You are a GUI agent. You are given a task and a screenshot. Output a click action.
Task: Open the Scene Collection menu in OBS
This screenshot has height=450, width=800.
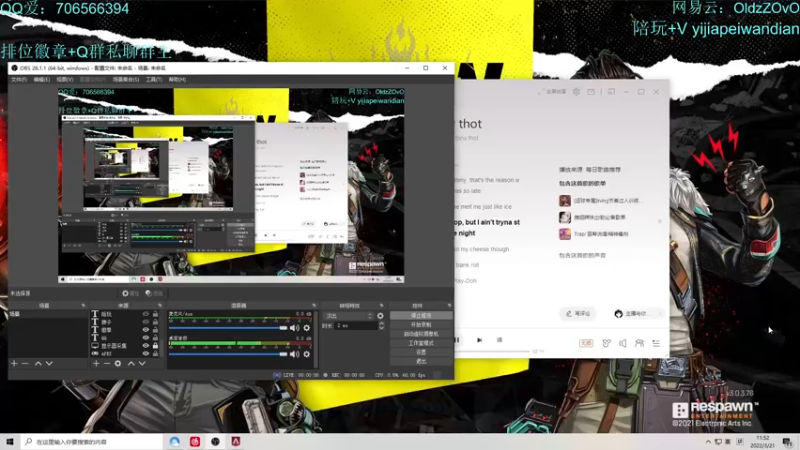[x=126, y=80]
